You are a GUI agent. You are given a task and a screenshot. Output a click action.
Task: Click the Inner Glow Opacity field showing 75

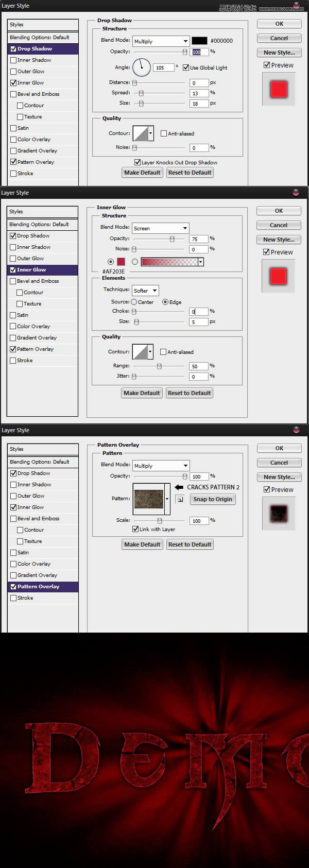pos(199,239)
